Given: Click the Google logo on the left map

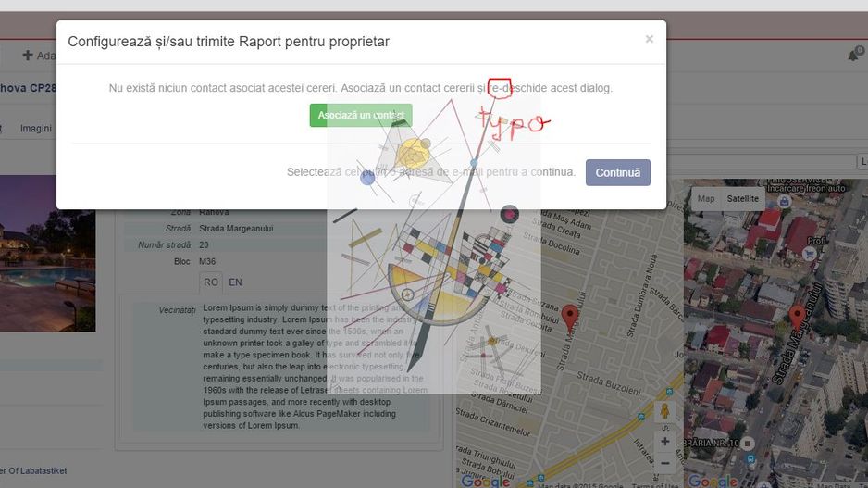Looking at the screenshot, I should (x=486, y=481).
